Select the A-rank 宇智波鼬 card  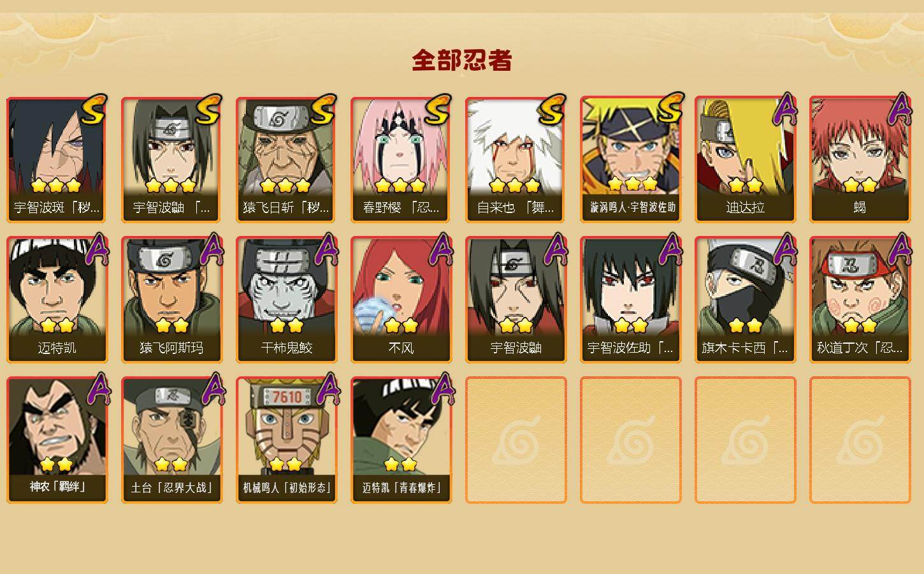pos(516,300)
